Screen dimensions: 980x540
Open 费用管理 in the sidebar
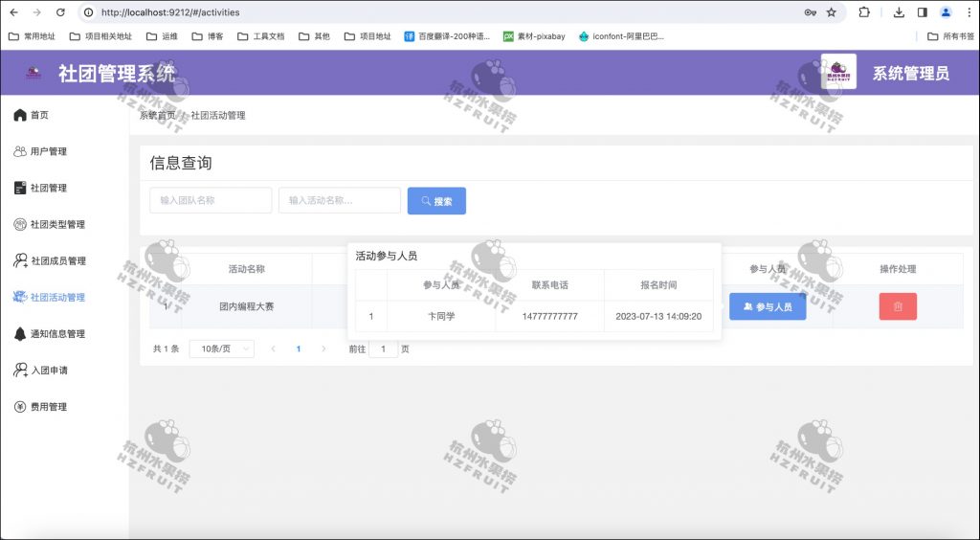[x=40, y=407]
